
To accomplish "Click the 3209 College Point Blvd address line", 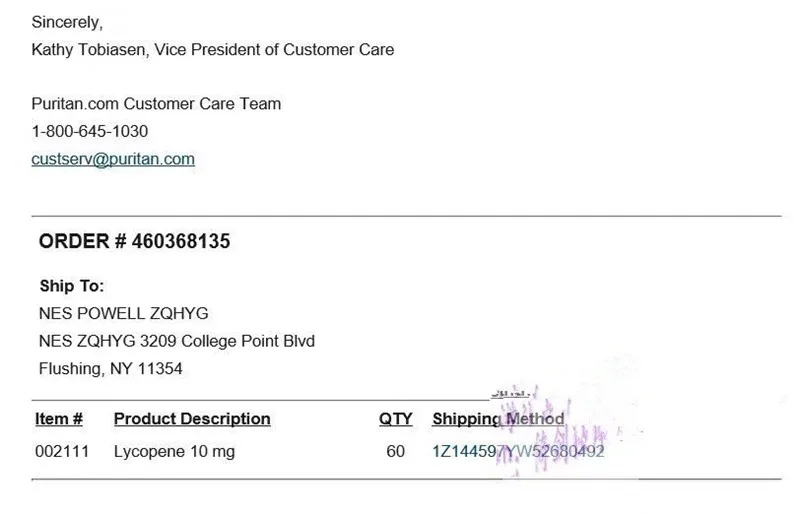I will point(176,341).
